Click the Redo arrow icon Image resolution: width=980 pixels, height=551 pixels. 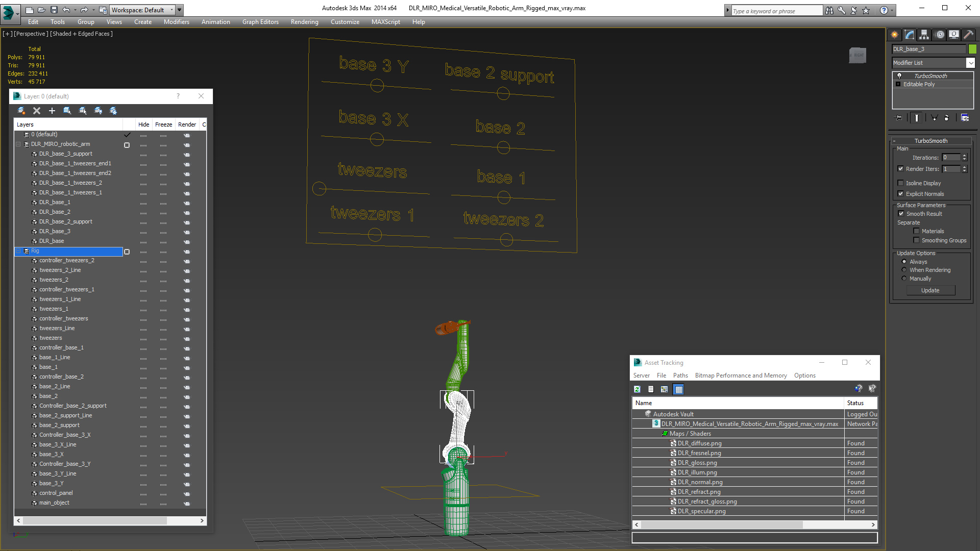84,10
